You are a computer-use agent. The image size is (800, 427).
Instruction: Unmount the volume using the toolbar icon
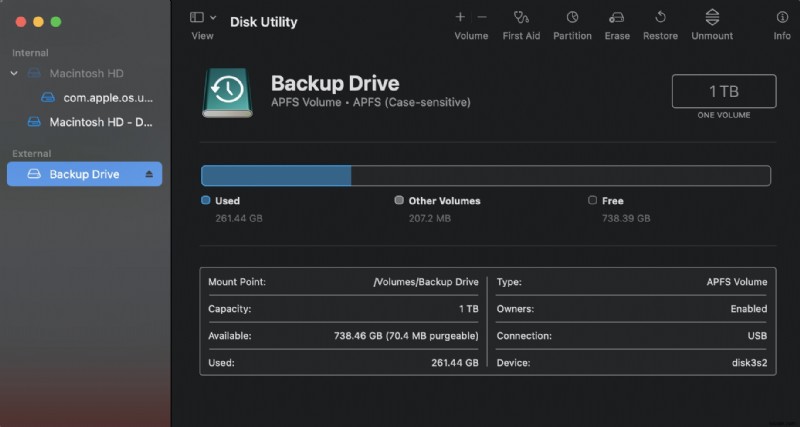point(712,17)
